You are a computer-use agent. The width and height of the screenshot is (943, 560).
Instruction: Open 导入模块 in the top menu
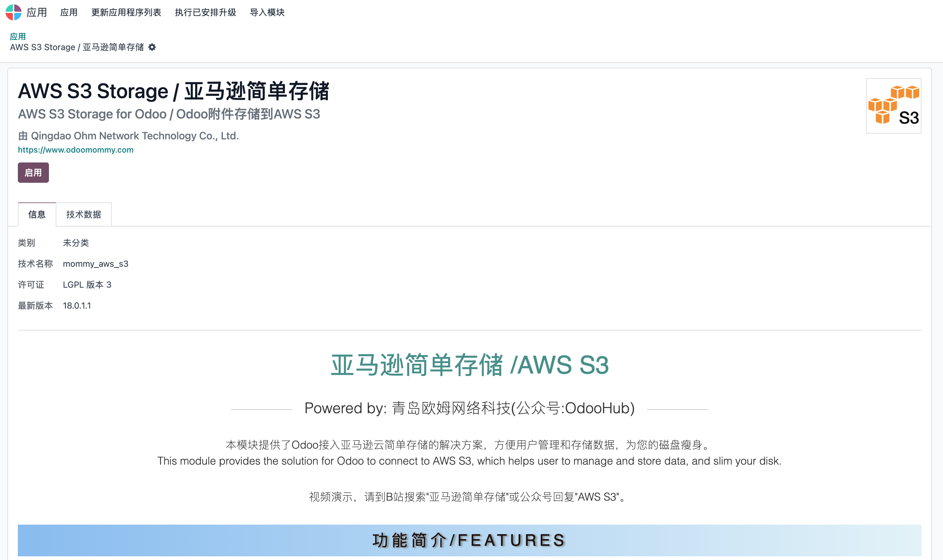(267, 12)
